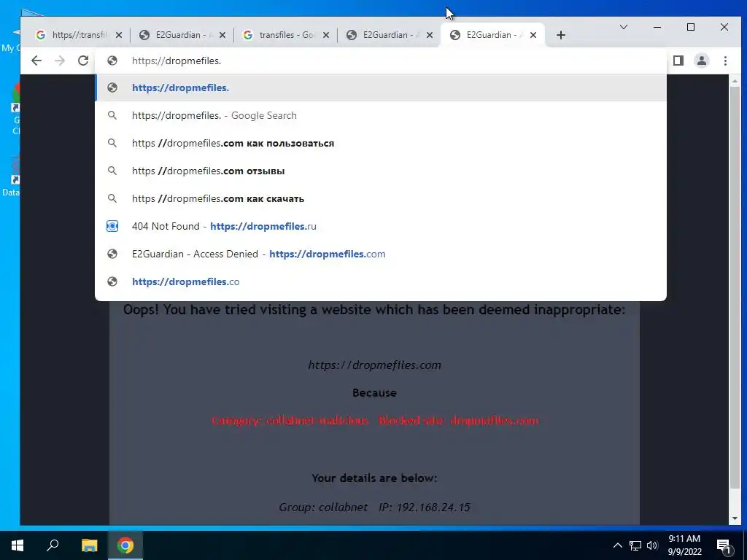Click the 'Your details are below:' heading
Viewport: 747px width, 560px height.
point(374,478)
